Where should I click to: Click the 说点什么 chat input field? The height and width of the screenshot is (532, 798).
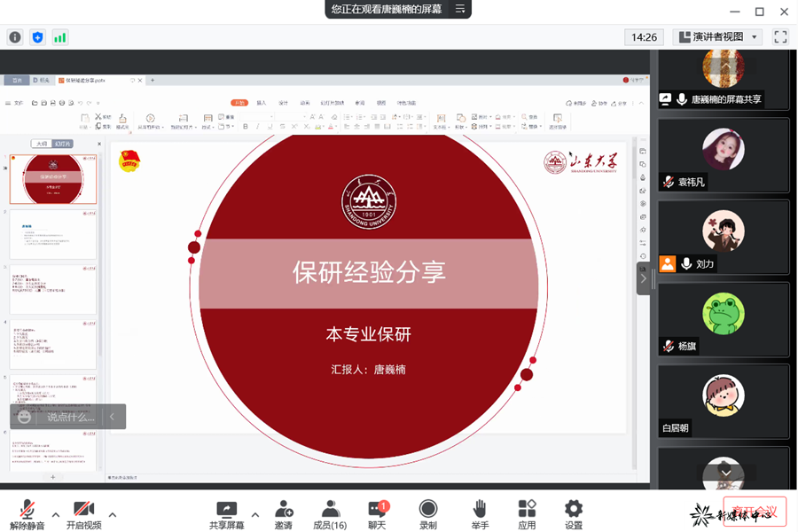point(70,417)
